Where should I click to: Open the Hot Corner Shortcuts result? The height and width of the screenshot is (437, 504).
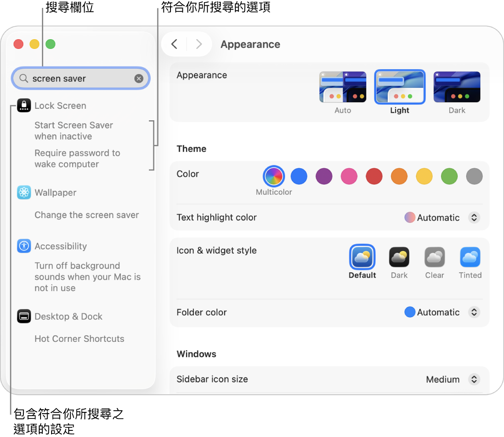tap(79, 339)
